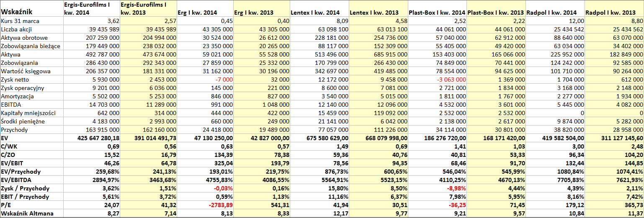Click the red -7 000 net profit cell

(x=204, y=80)
